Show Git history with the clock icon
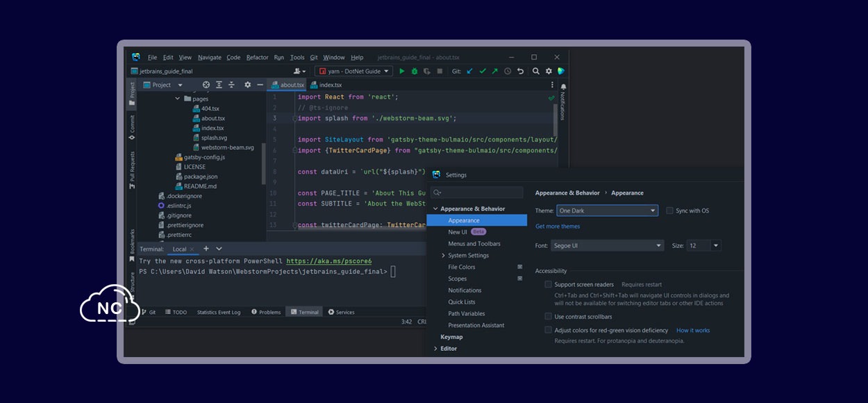Image resolution: width=868 pixels, height=403 pixels. [508, 71]
